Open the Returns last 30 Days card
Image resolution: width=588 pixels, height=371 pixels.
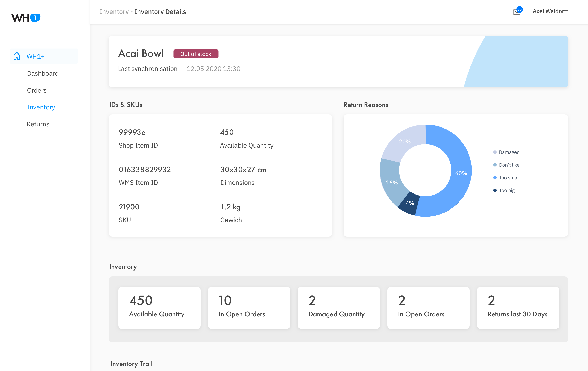point(518,308)
